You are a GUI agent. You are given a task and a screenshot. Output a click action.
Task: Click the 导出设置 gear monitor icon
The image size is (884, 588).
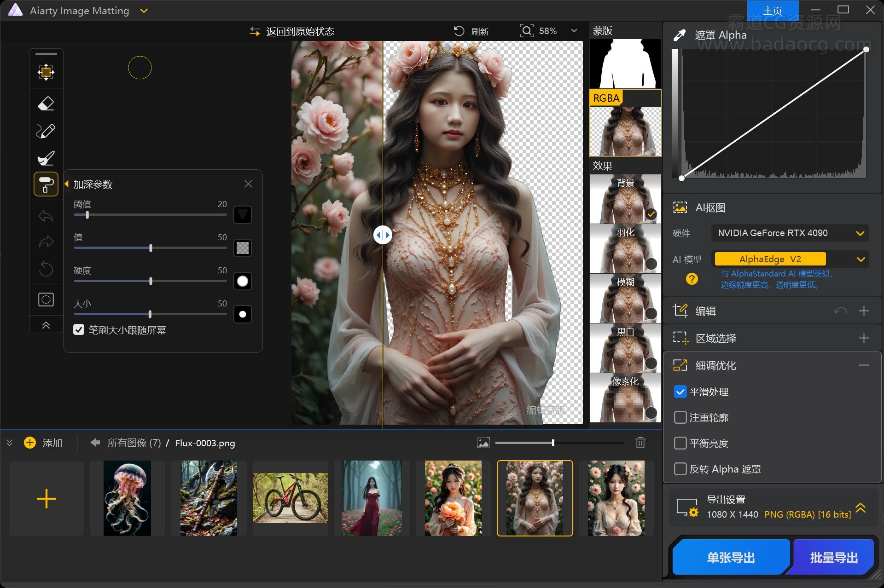click(x=687, y=508)
